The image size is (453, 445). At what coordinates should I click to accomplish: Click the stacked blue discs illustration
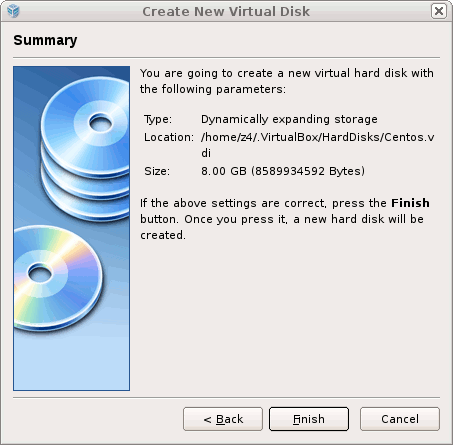tap(86, 148)
